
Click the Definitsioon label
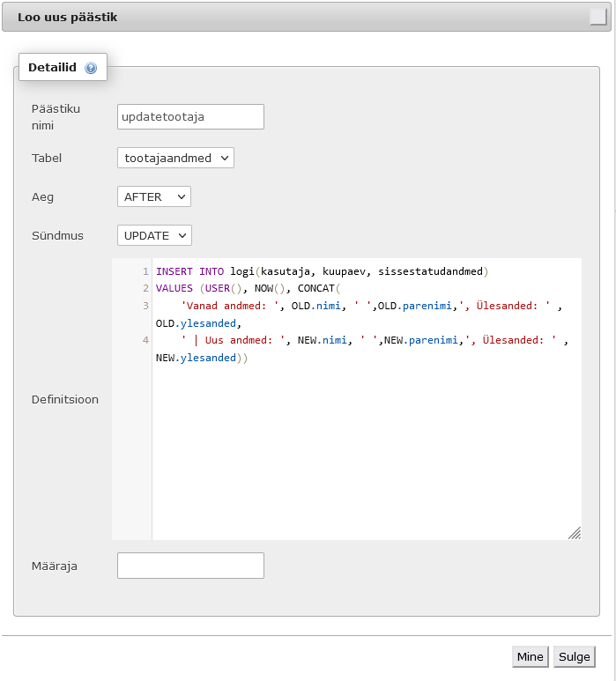[65, 399]
